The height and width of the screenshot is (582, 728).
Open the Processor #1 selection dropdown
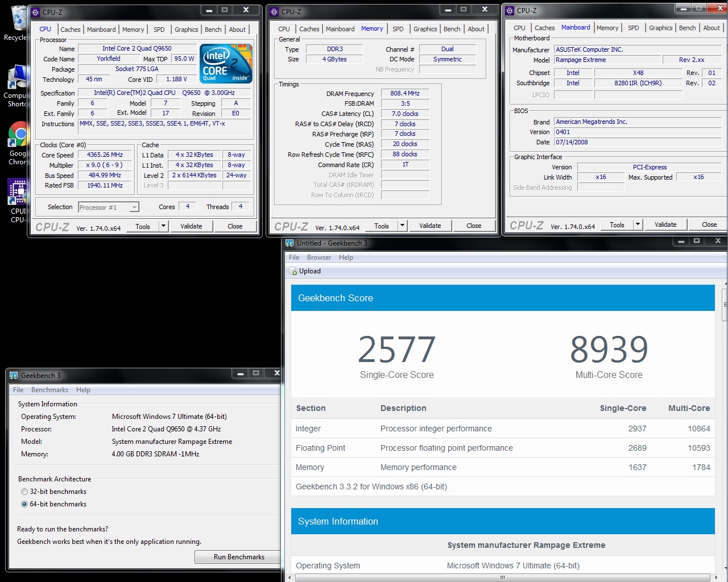[x=109, y=207]
